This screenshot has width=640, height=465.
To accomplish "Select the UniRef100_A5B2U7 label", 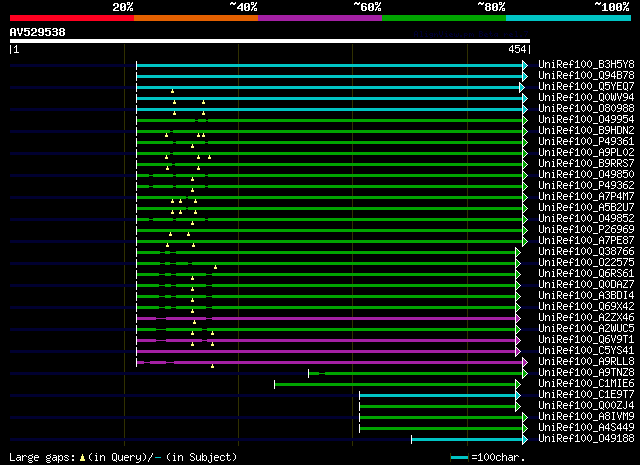I will (x=586, y=208).
